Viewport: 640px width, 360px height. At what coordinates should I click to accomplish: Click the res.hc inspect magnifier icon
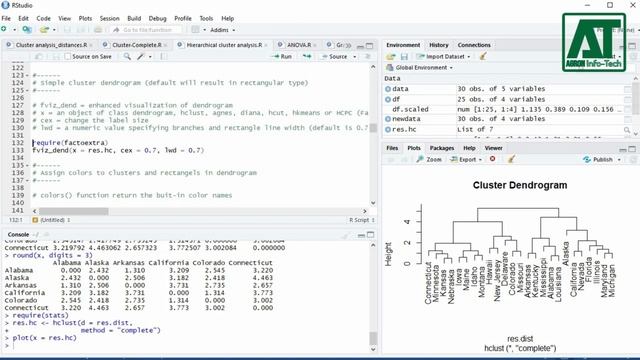tap(627, 130)
